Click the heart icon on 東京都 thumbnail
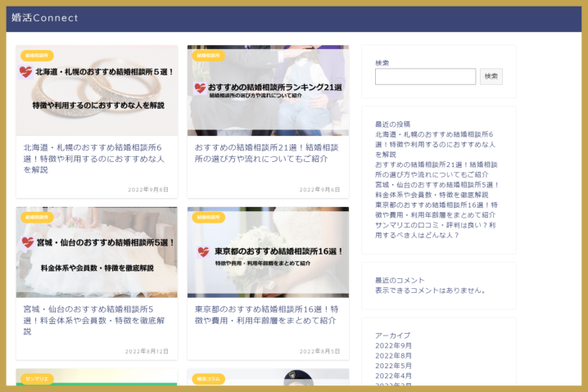 (203, 251)
